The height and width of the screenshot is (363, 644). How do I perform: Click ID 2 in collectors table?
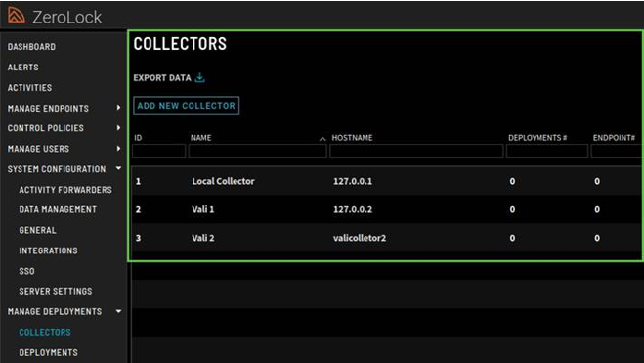(138, 209)
